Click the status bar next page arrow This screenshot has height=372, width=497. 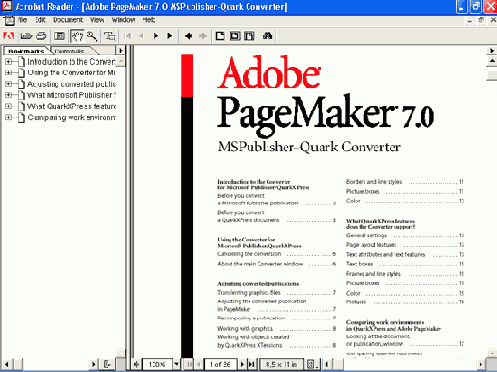point(242,364)
